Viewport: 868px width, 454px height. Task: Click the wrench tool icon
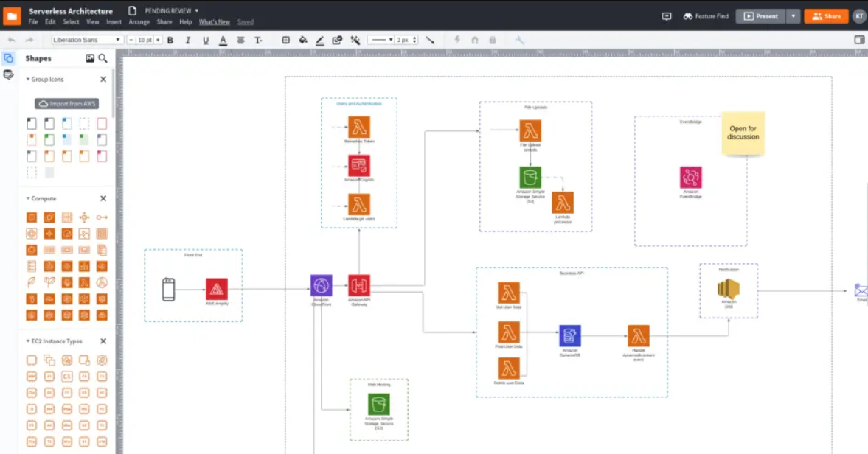click(519, 40)
